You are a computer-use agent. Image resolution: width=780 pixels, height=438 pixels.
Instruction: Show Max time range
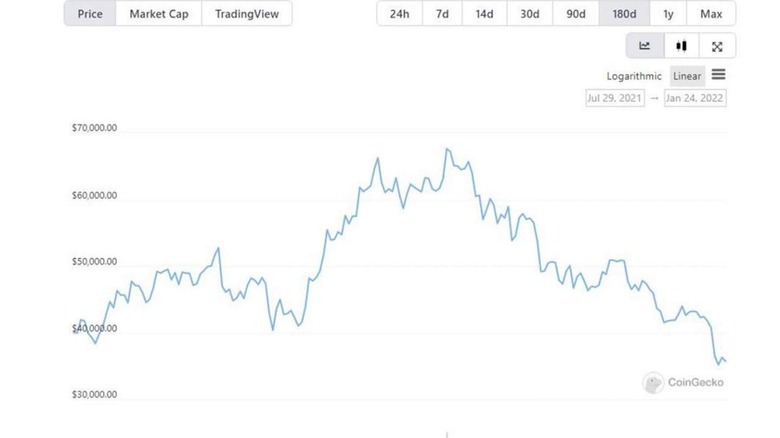click(x=711, y=14)
